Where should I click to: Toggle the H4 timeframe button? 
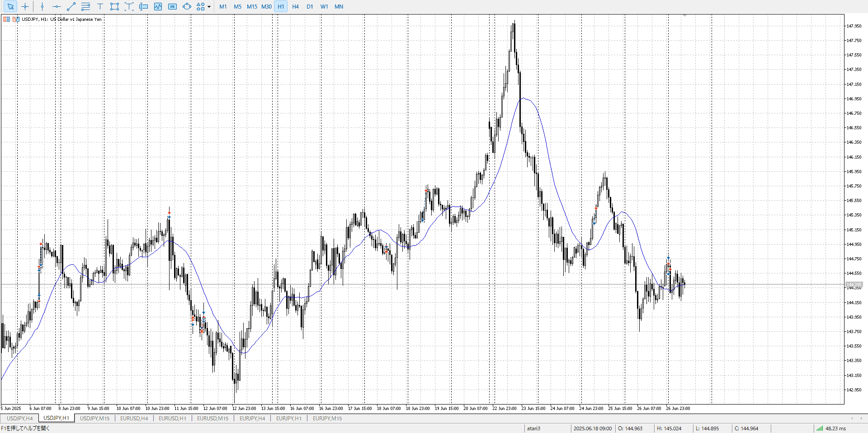[x=295, y=7]
